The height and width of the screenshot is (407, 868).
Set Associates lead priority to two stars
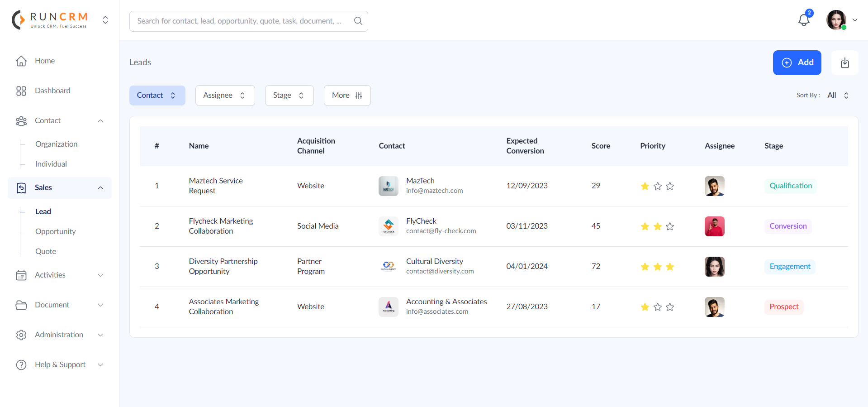point(657,307)
